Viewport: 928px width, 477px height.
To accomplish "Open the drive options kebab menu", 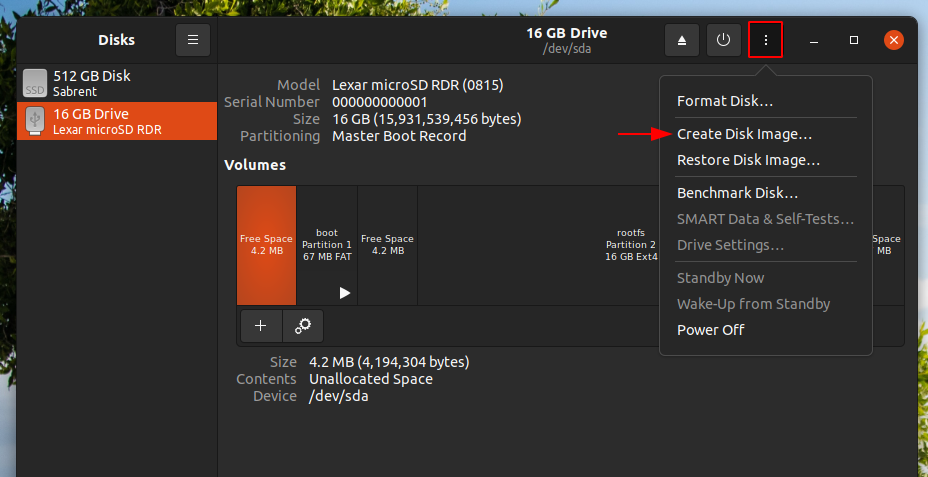I will pyautogui.click(x=766, y=40).
